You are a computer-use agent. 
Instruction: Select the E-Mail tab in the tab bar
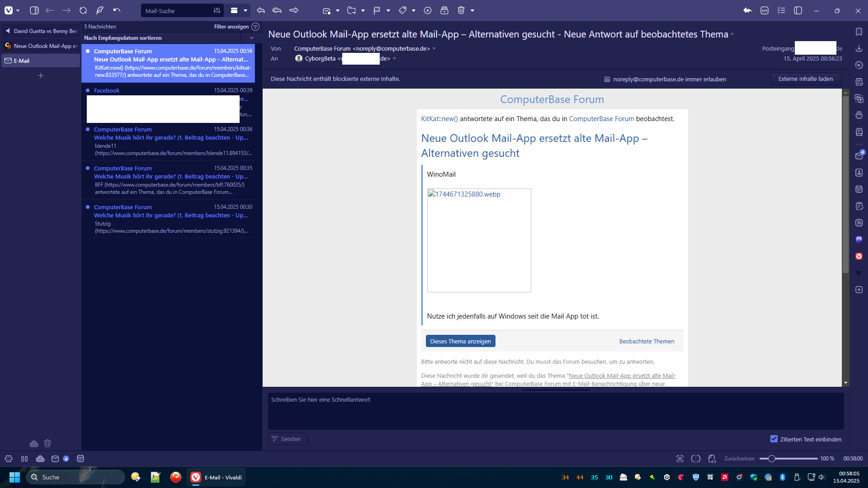(x=41, y=61)
